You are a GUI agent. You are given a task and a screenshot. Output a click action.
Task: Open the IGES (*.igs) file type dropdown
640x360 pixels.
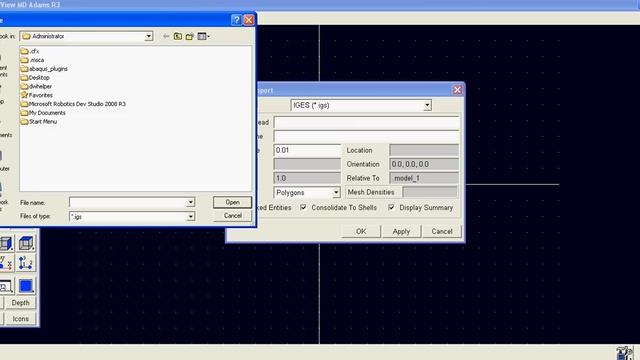(x=427, y=105)
